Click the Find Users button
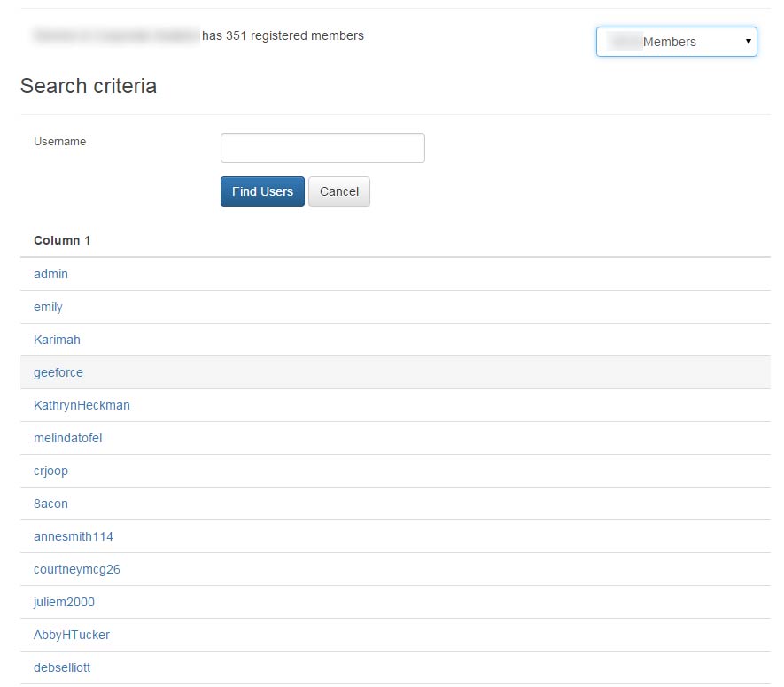 [262, 191]
